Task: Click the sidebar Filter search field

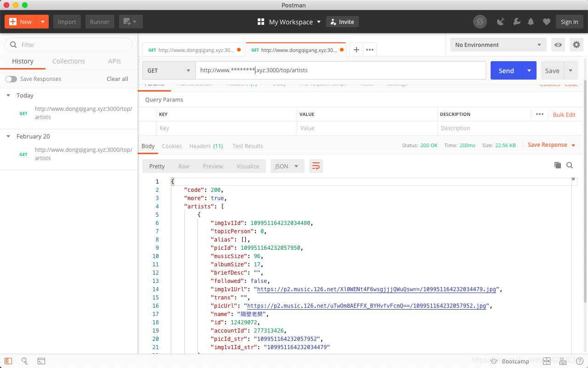Action: pyautogui.click(x=68, y=45)
